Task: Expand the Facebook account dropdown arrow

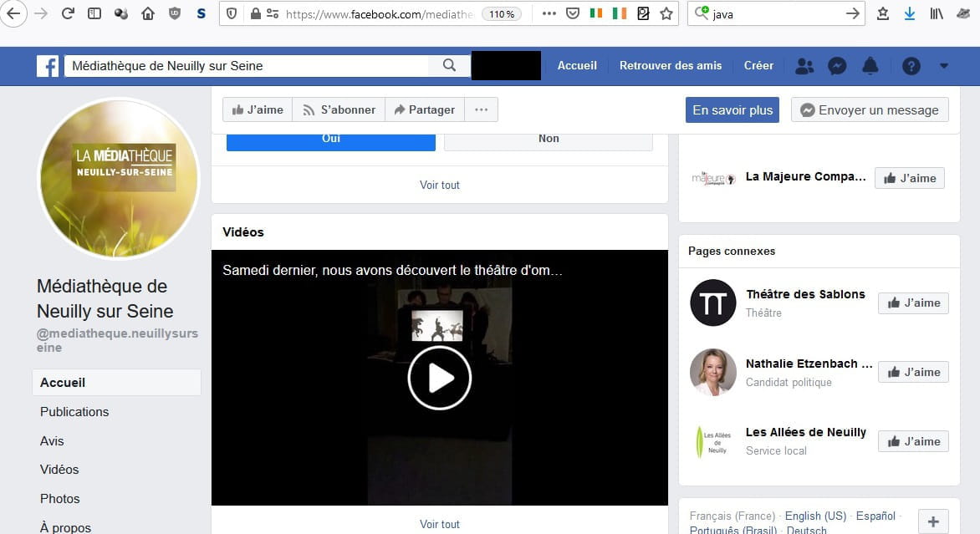Action: click(x=944, y=65)
